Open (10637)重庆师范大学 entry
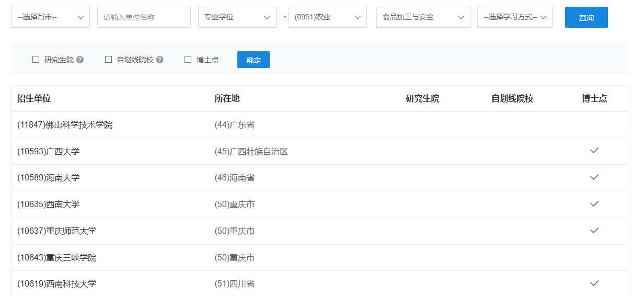Image resolution: width=644 pixels, height=296 pixels. click(x=57, y=231)
